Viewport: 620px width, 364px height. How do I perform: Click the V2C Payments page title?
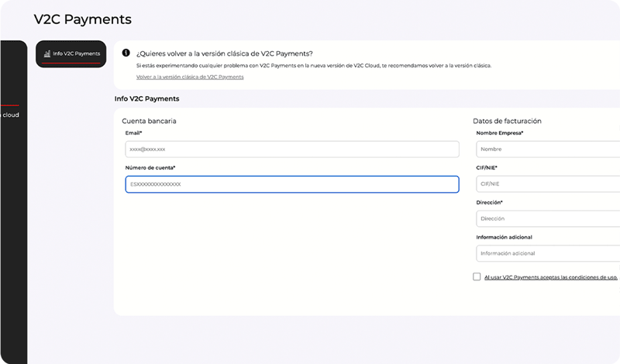click(x=82, y=19)
